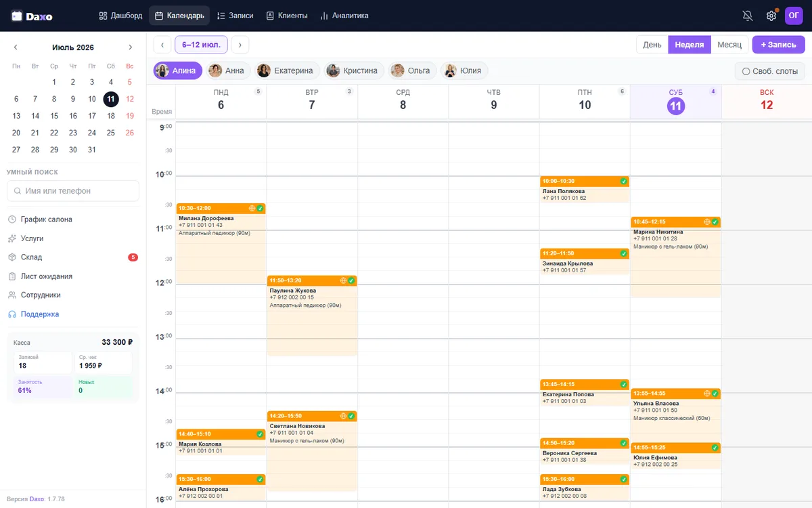812x508 pixels.
Task: Select July 11 in the mini calendar
Action: tap(111, 100)
